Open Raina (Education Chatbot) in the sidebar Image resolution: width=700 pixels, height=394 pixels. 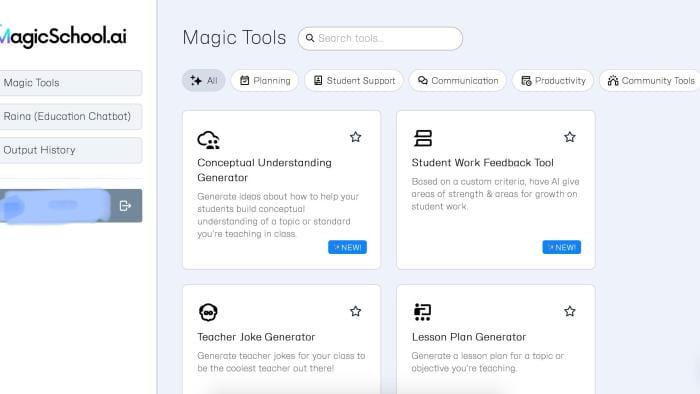pos(71,116)
